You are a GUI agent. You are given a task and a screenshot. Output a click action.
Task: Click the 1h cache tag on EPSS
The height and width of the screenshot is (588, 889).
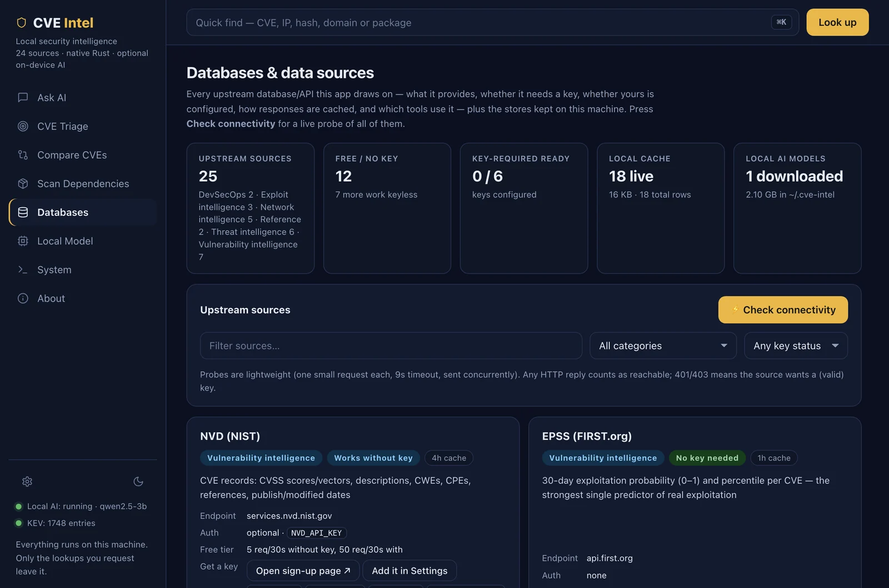(774, 458)
